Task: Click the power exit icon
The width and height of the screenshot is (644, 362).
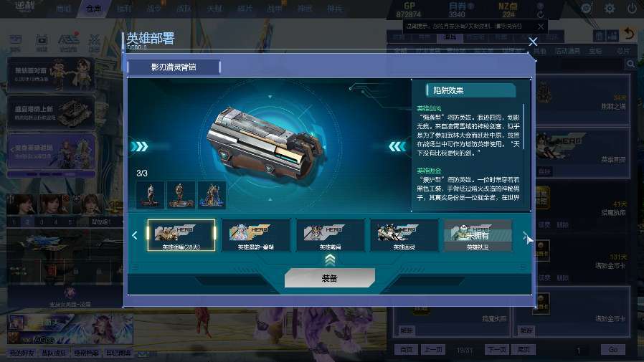Action: coord(632,8)
